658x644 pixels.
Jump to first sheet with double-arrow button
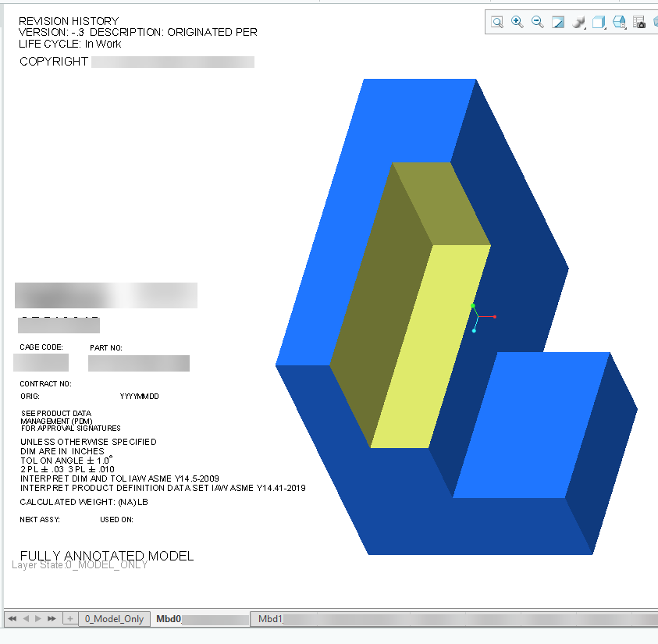tap(12, 617)
